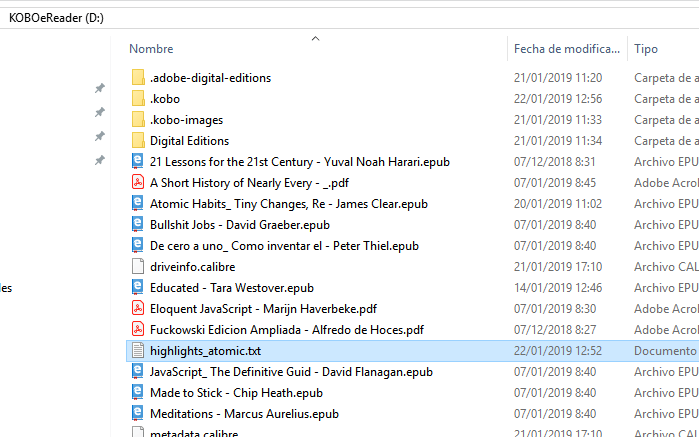Image resolution: width=699 pixels, height=437 pixels.
Task: Select the driveinfo.calibre file name
Action: tap(193, 266)
